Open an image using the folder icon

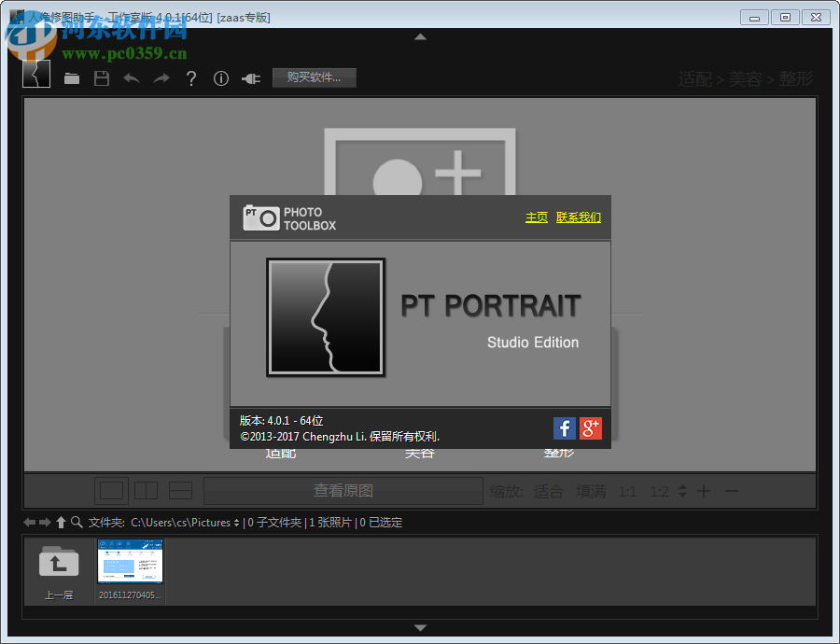[72, 78]
